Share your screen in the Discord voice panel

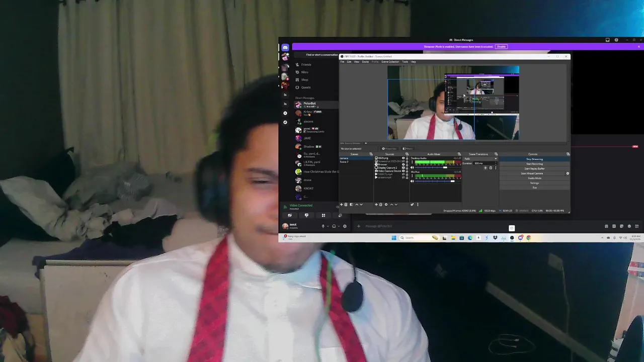click(x=306, y=215)
